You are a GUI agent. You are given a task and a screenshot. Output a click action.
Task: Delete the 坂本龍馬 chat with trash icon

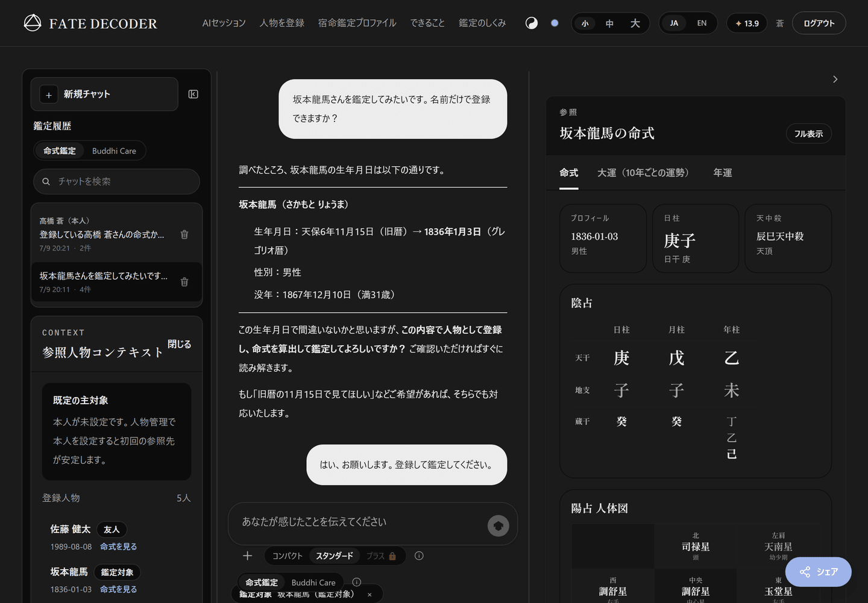[x=184, y=281]
